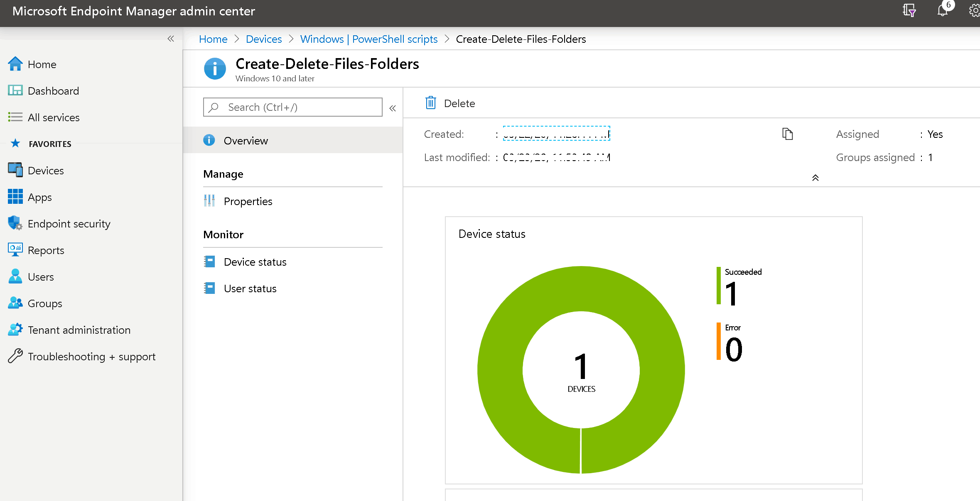Go to Home breadcrumb link
The width and height of the screenshot is (980, 501).
tap(213, 39)
